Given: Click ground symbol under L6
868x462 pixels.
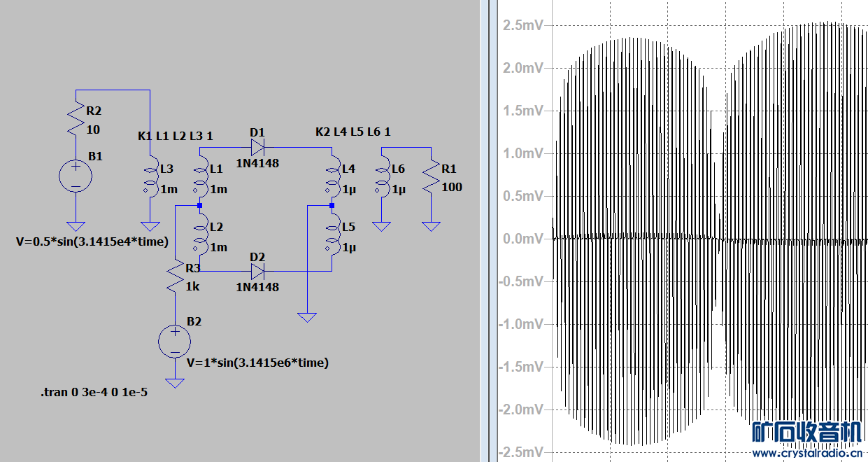Looking at the screenshot, I should tap(381, 227).
